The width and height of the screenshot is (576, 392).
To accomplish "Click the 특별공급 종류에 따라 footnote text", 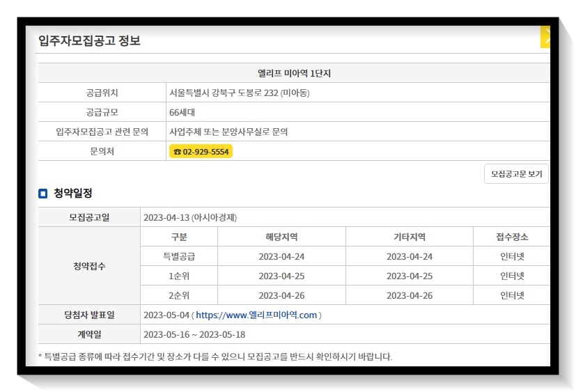I will click(215, 356).
